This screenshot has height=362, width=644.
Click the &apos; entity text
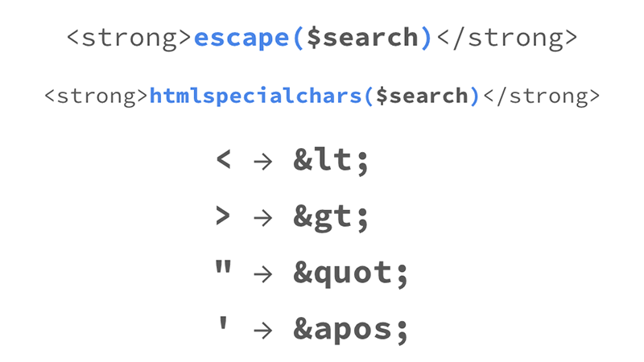352,330
